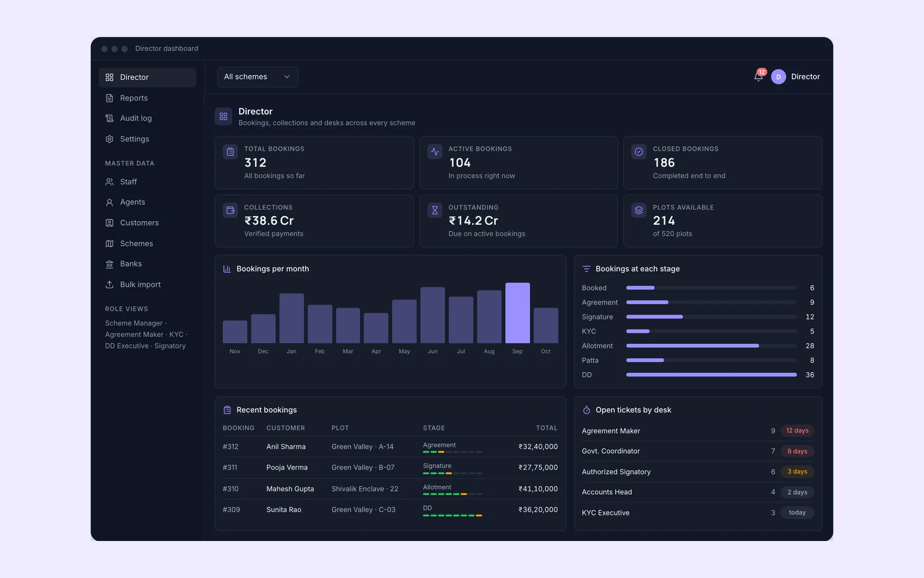Click the Banks building icon in sidebar
This screenshot has height=578, width=924.
(x=109, y=264)
